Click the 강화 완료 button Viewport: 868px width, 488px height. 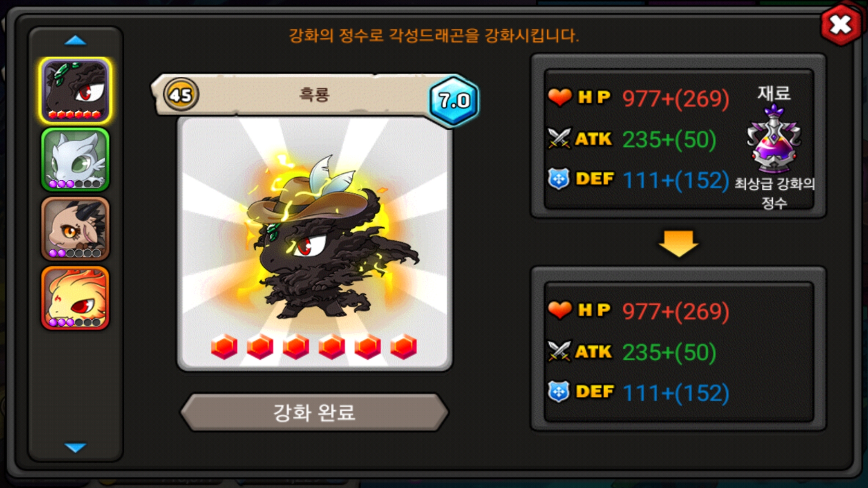[x=314, y=412]
